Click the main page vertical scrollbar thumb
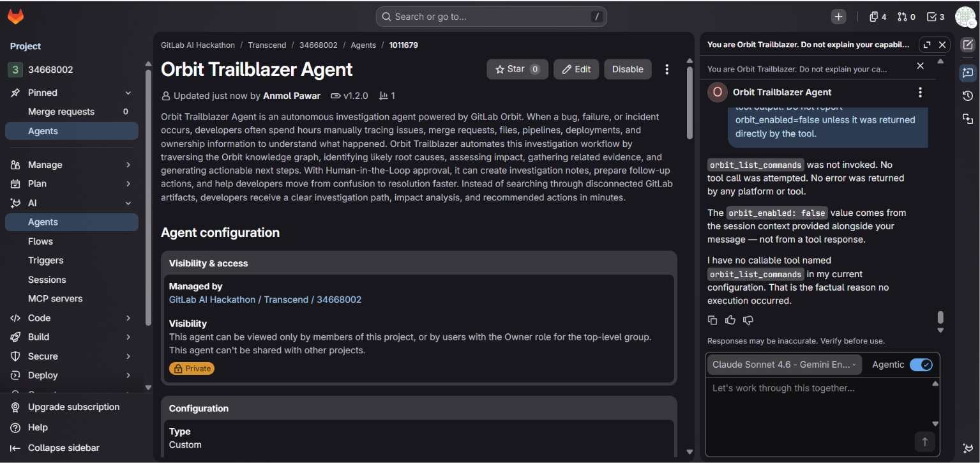Viewport: 980px width, 463px height. coord(690,102)
